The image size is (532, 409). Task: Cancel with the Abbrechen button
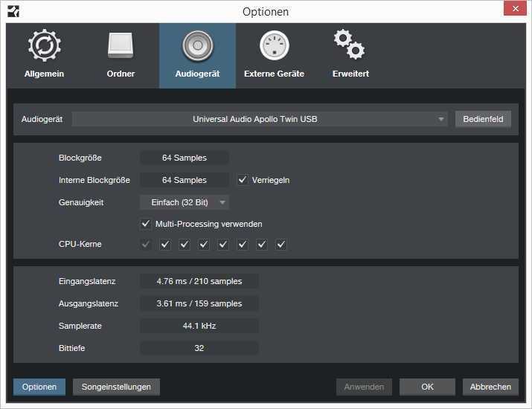click(490, 387)
